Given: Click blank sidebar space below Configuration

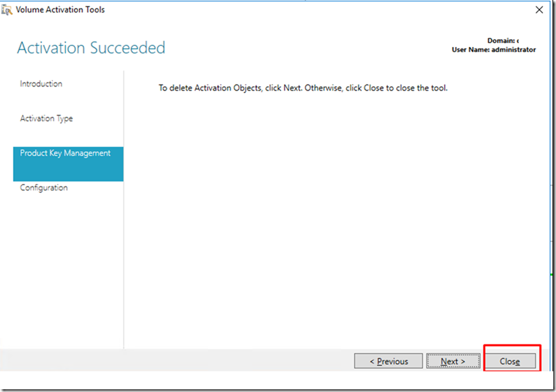Looking at the screenshot, I should (67, 277).
